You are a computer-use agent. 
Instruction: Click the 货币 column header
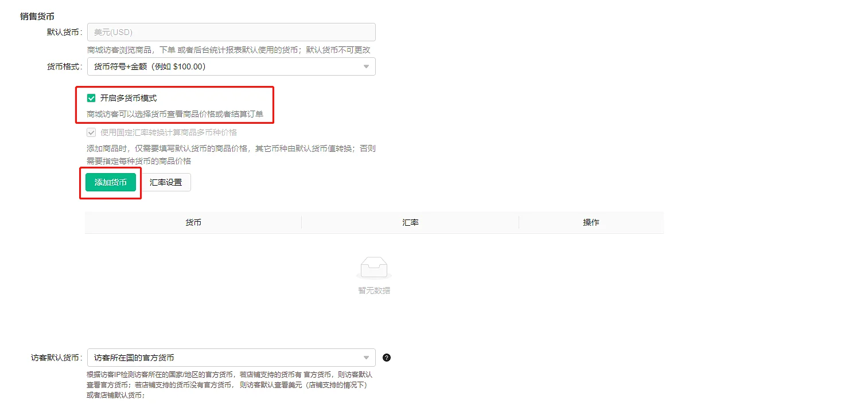point(193,222)
